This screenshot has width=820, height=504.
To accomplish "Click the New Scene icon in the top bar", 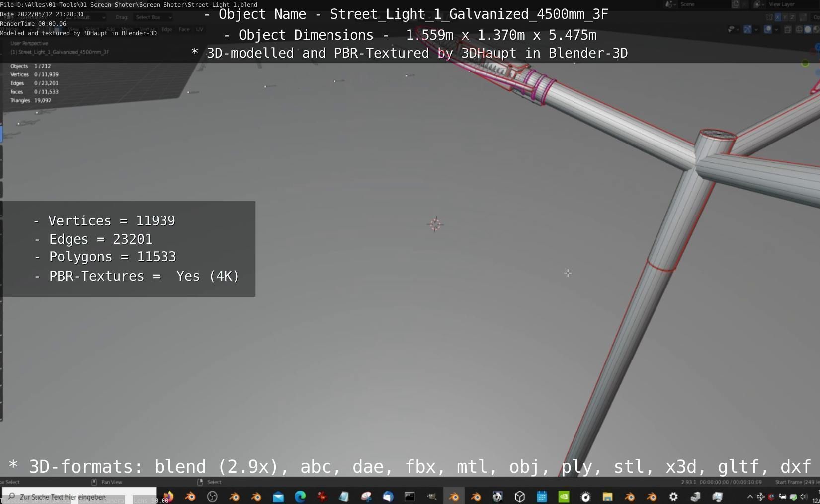I will tap(736, 4).
